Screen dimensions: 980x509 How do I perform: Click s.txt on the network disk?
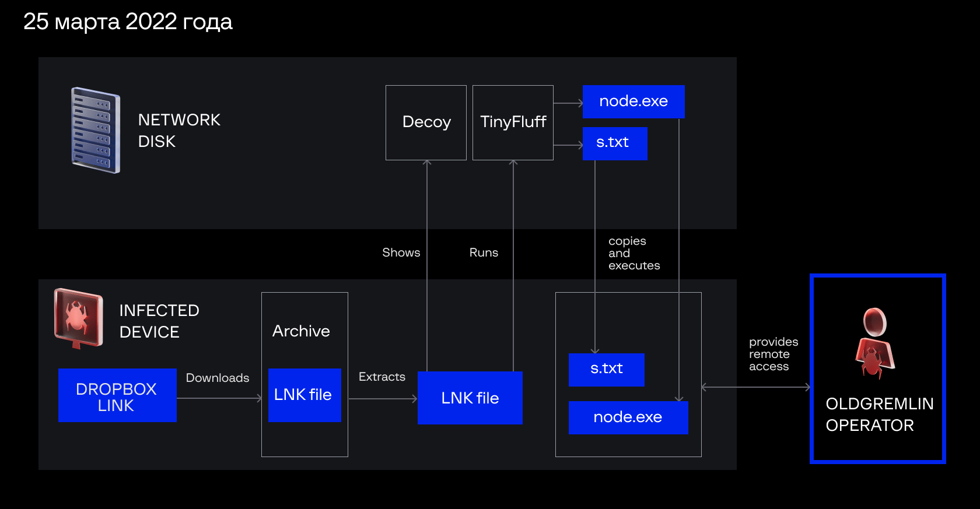point(614,143)
